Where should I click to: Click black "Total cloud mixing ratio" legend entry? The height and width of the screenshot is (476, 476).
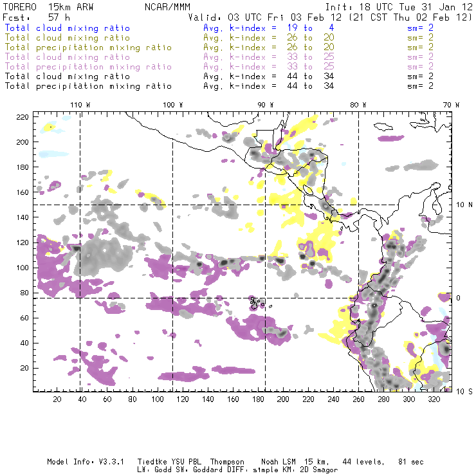67,77
